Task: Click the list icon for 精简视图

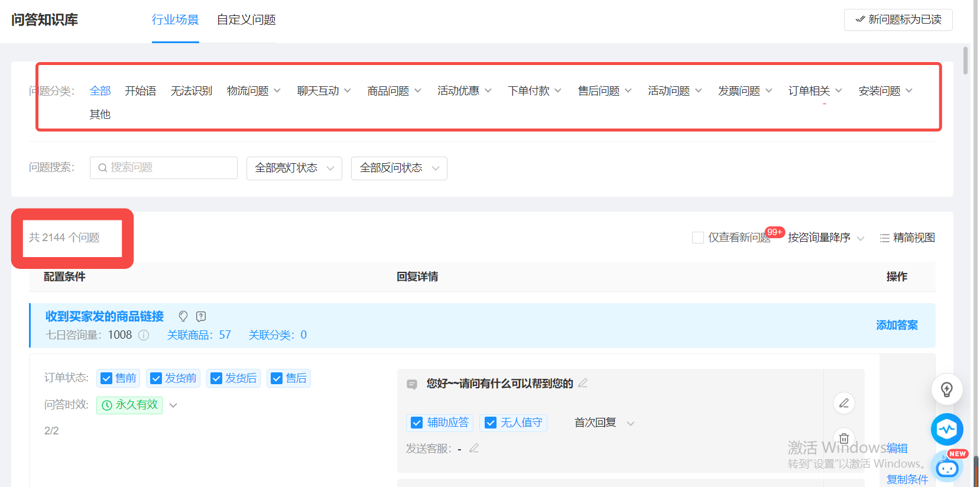Action: click(885, 238)
